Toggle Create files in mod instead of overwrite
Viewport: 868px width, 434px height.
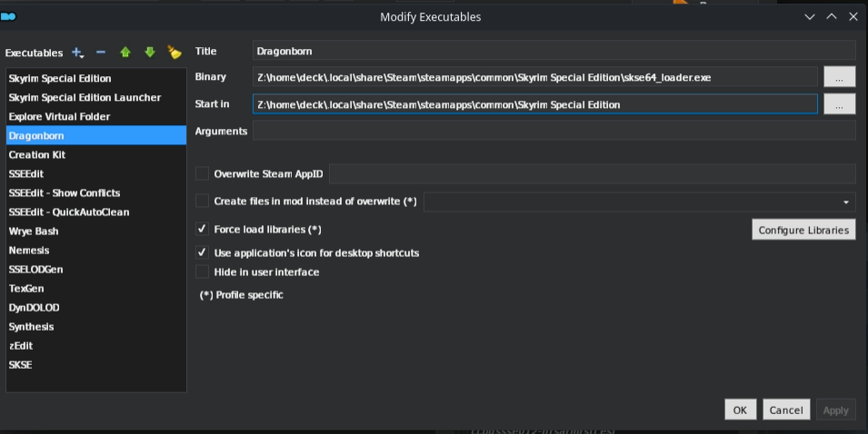[x=202, y=202]
